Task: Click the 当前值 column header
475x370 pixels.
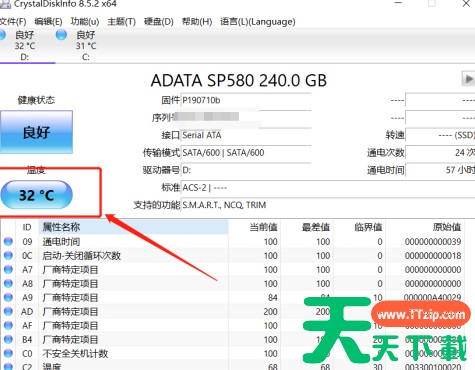Action: pos(255,227)
